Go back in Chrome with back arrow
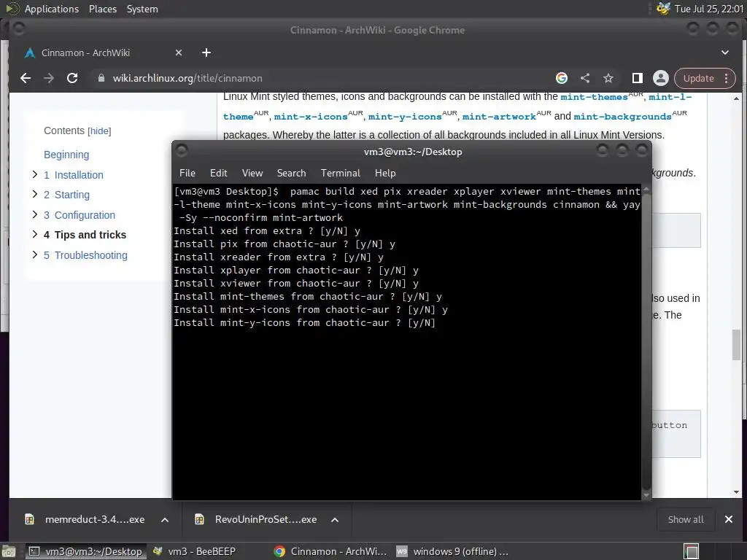Image resolution: width=747 pixels, height=560 pixels. [x=26, y=78]
